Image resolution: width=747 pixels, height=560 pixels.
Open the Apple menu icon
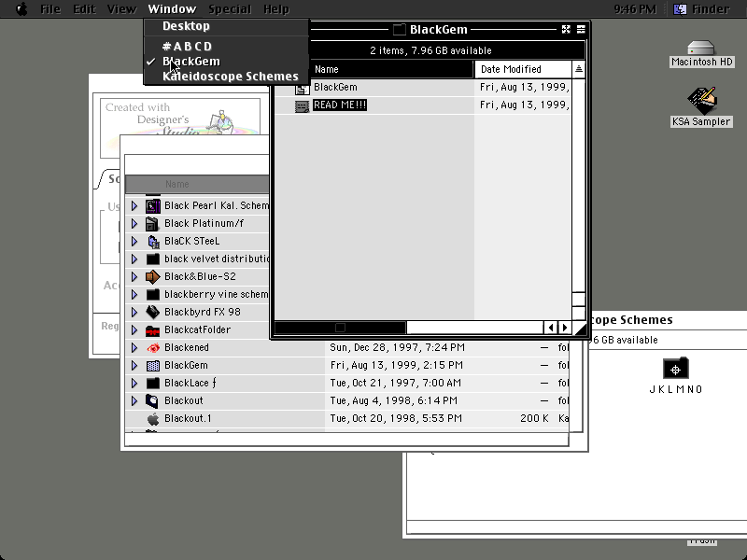click(x=21, y=8)
